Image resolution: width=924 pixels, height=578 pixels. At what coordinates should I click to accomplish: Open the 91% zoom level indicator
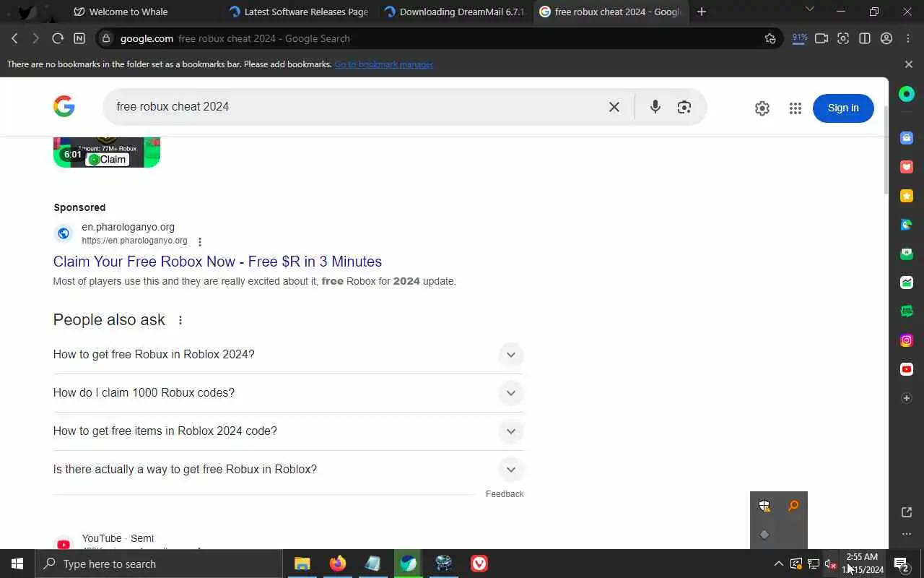click(800, 38)
